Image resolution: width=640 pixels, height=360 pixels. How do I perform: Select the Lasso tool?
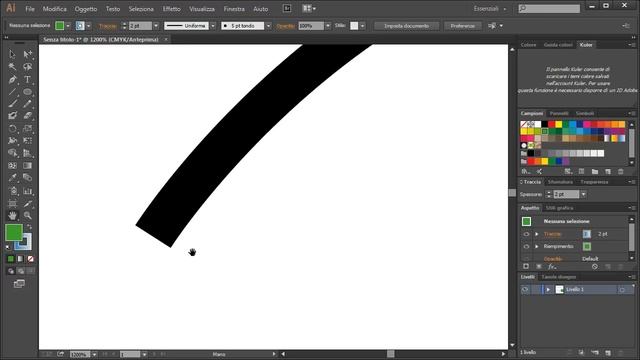point(27,67)
